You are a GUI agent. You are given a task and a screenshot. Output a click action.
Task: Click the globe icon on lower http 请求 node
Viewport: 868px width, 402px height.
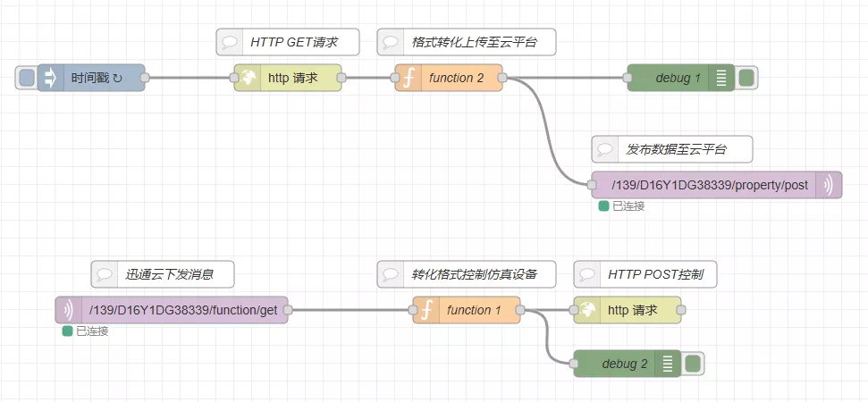click(x=587, y=310)
